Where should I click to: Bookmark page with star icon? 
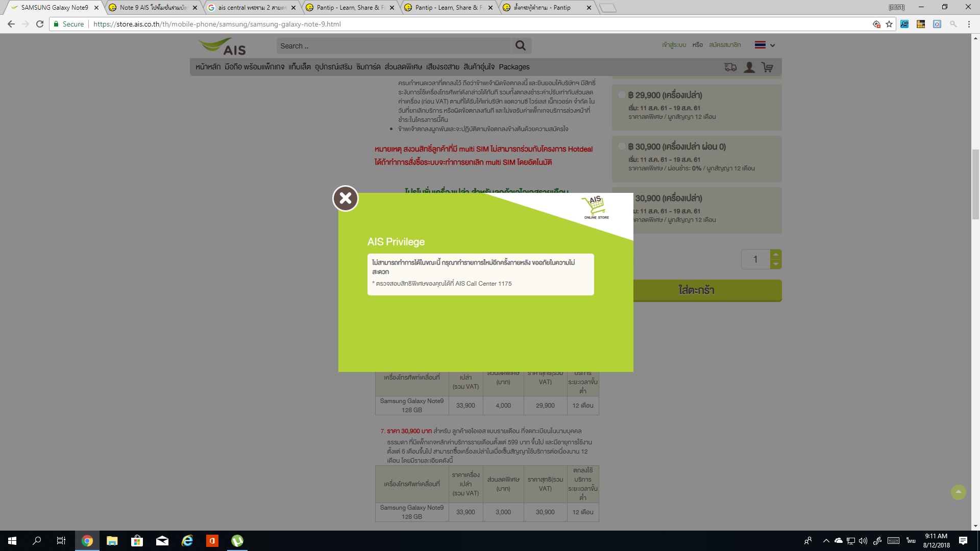(889, 24)
